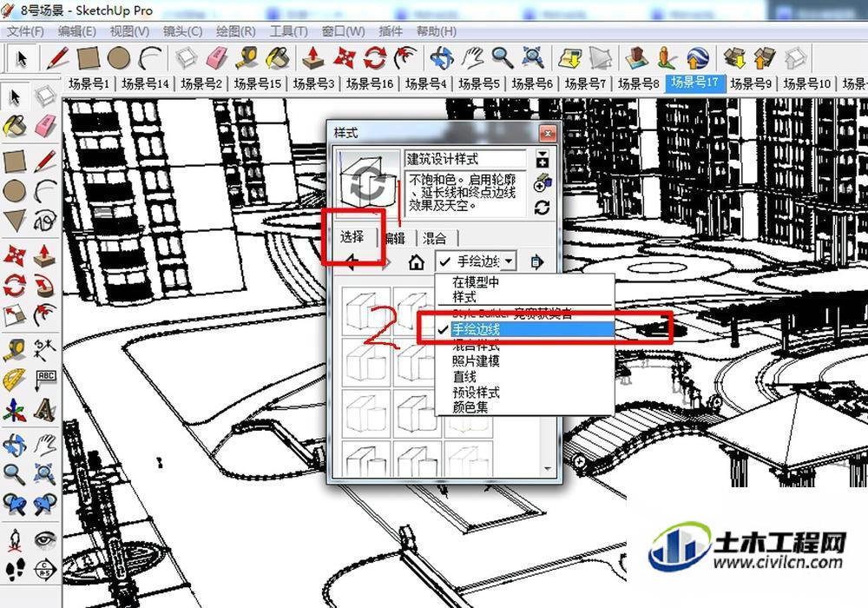Image resolution: width=868 pixels, height=608 pixels.
Task: Switch to scene tab 场景号8
Action: (x=638, y=83)
